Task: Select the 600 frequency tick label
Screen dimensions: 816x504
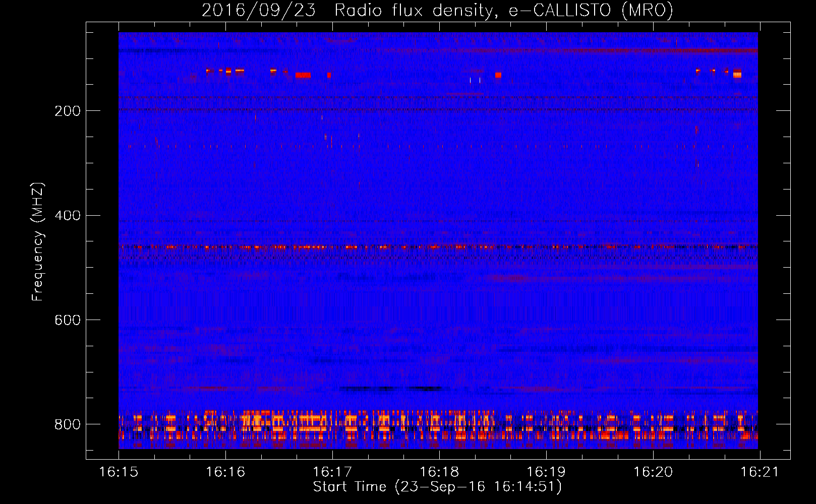Action: pyautogui.click(x=67, y=320)
